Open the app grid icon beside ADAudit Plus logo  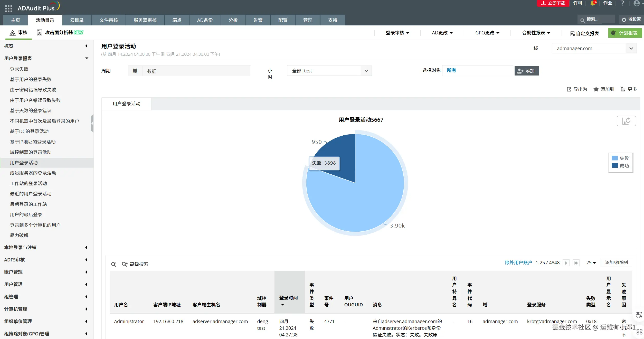point(8,8)
